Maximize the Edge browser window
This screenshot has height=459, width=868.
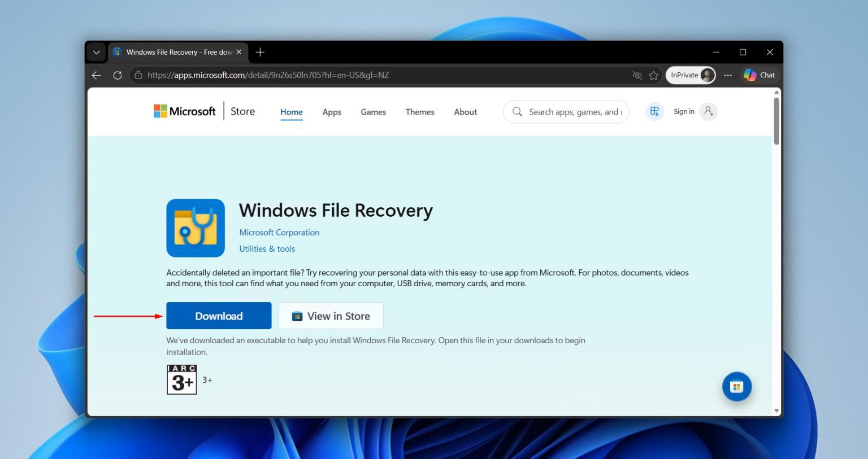(743, 52)
